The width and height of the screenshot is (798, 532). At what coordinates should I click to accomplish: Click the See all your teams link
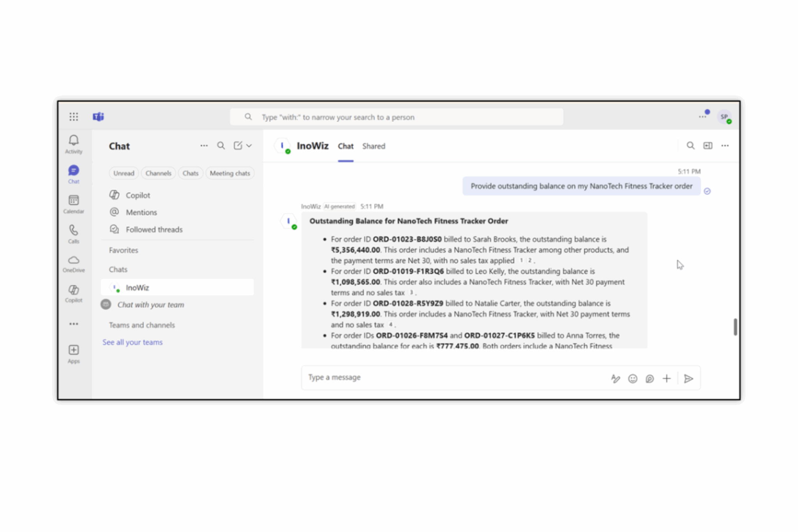click(x=132, y=342)
